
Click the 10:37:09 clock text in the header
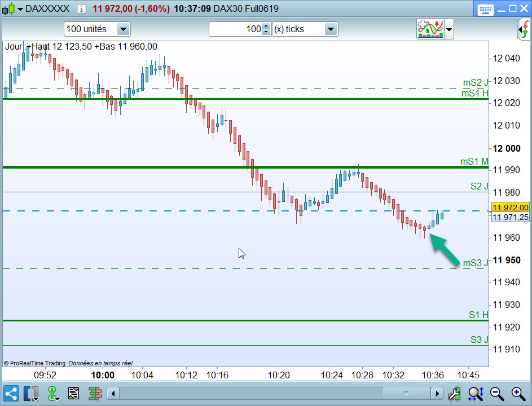(192, 8)
